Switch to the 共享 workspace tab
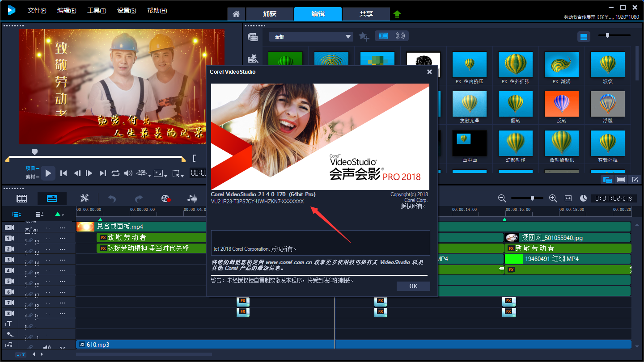This screenshot has width=644, height=362. (366, 14)
